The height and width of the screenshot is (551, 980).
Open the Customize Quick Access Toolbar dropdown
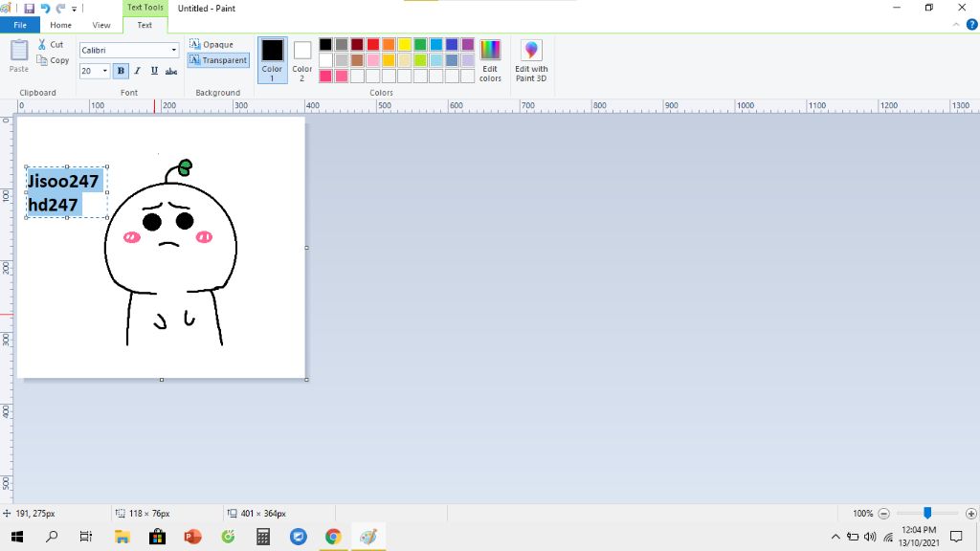pos(74,9)
